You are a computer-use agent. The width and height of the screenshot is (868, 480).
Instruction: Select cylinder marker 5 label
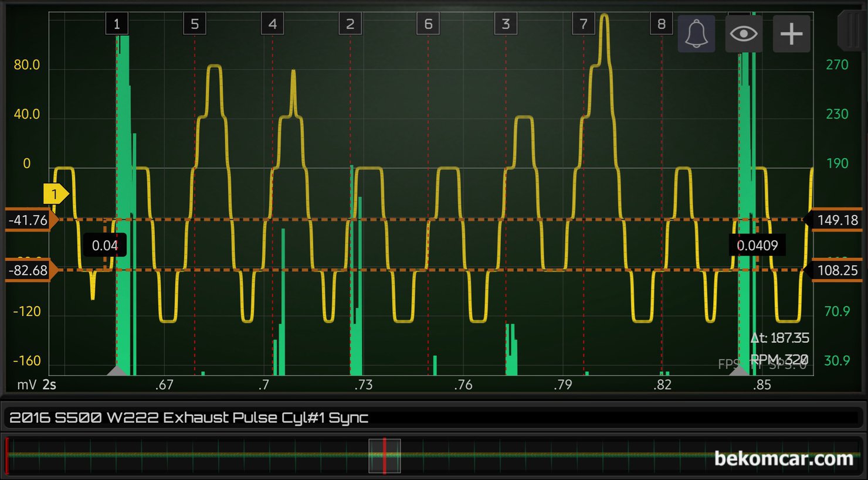coord(195,24)
